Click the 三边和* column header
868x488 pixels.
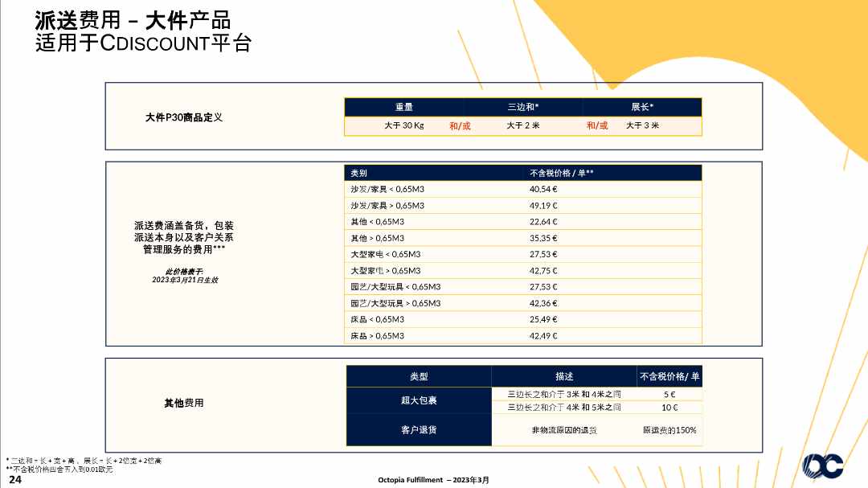pyautogui.click(x=523, y=107)
